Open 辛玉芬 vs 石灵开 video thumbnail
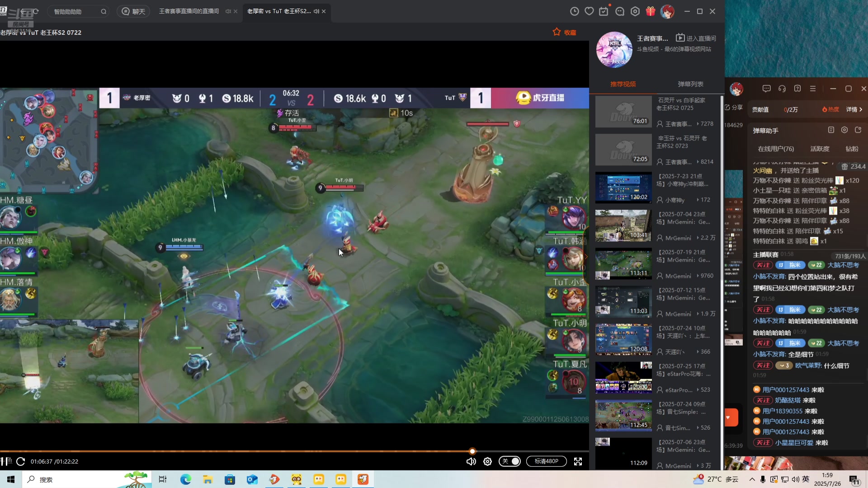The width and height of the screenshot is (868, 488). (623, 150)
